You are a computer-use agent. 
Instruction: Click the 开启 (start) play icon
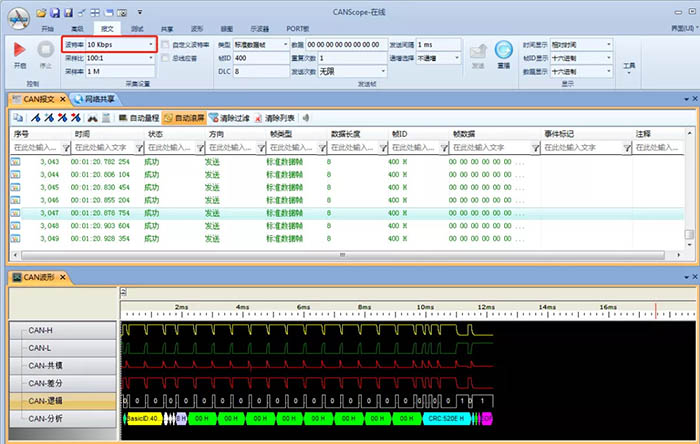tap(20, 49)
